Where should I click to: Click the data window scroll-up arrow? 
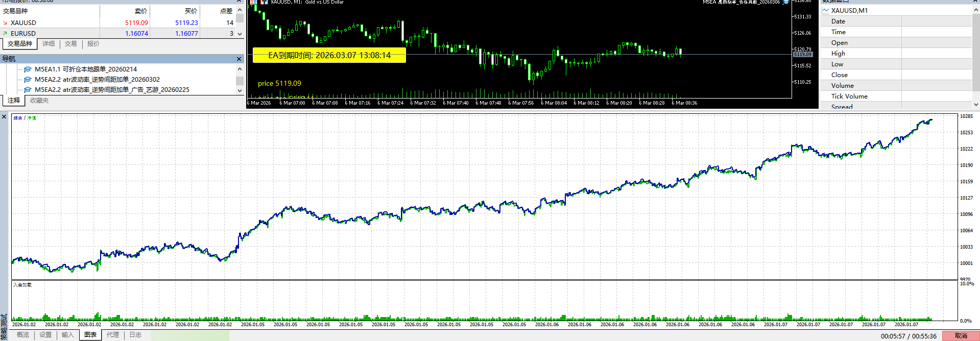coord(976,9)
